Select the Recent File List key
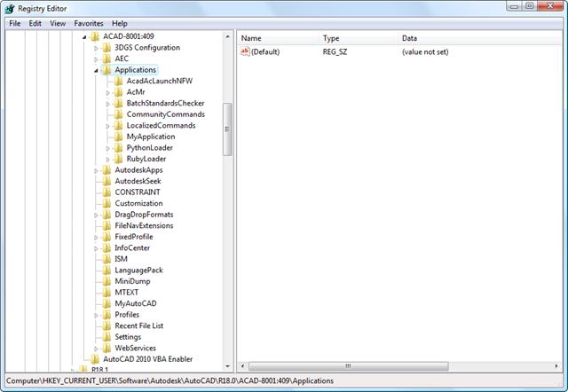 [x=138, y=325]
